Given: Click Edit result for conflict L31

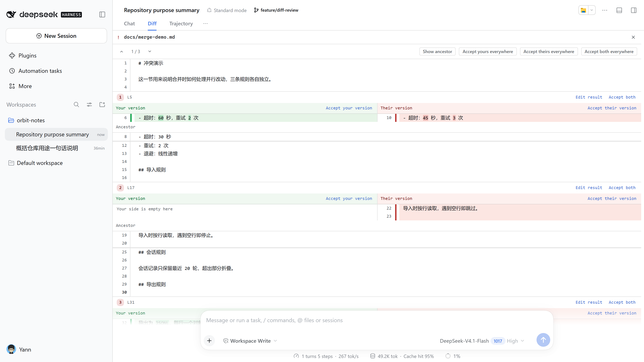Looking at the screenshot, I should [x=589, y=302].
